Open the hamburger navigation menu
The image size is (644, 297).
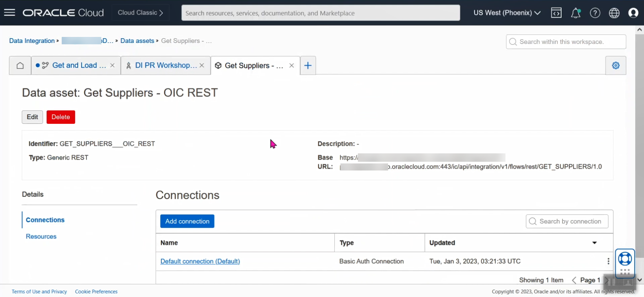pyautogui.click(x=9, y=13)
